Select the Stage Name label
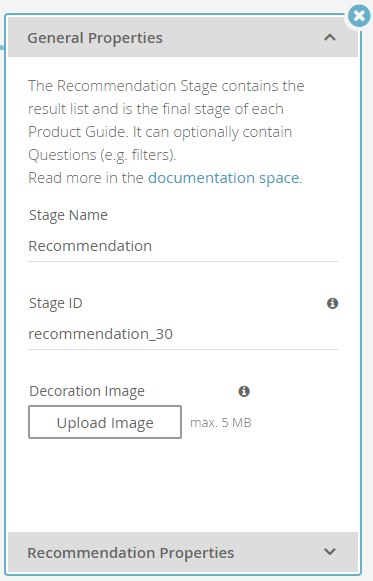 [69, 215]
